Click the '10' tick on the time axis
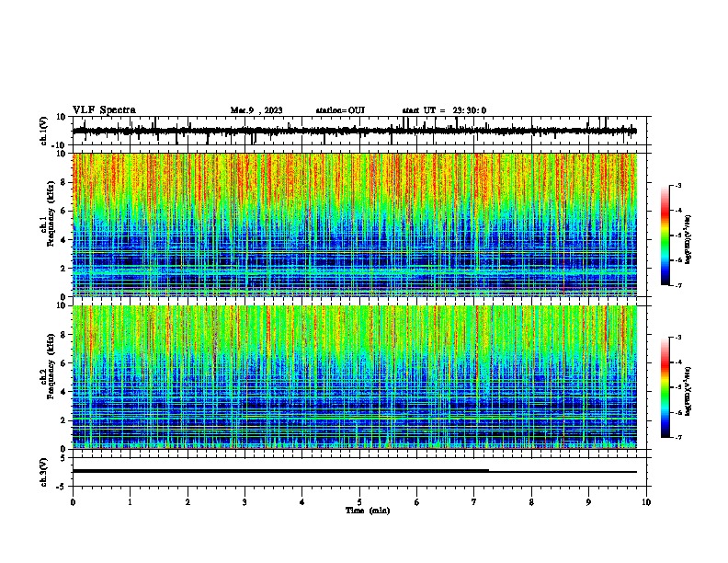The width and height of the screenshot is (728, 563). (x=646, y=502)
